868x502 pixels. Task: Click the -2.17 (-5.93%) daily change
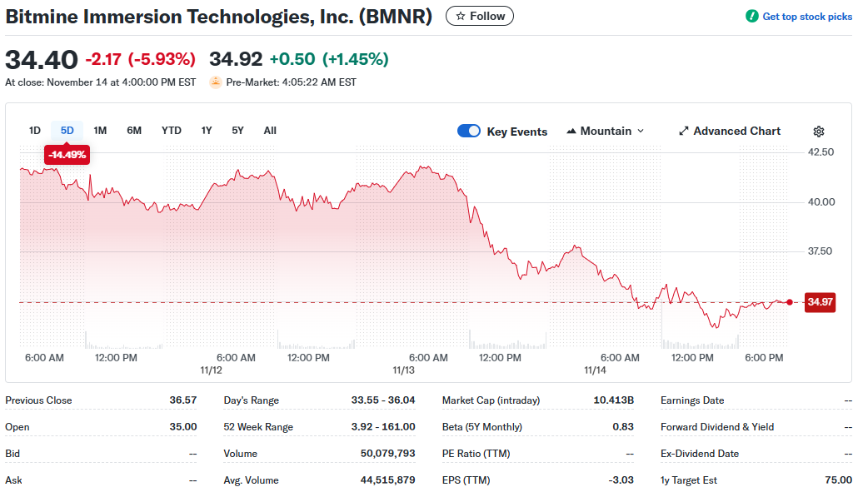[x=141, y=59]
